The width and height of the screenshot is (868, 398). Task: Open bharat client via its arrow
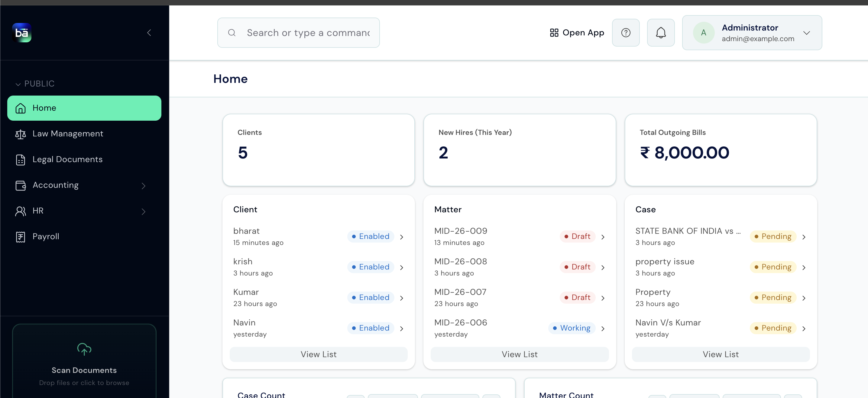click(x=402, y=237)
